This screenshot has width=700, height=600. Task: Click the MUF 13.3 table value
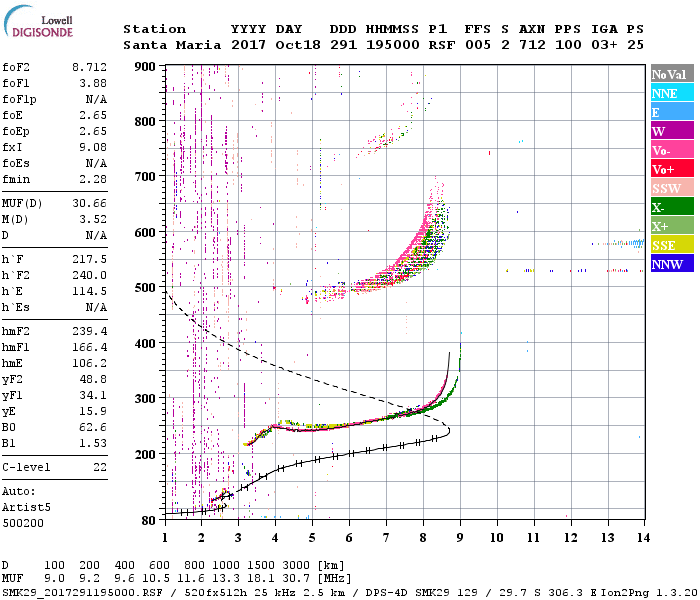pos(226,579)
